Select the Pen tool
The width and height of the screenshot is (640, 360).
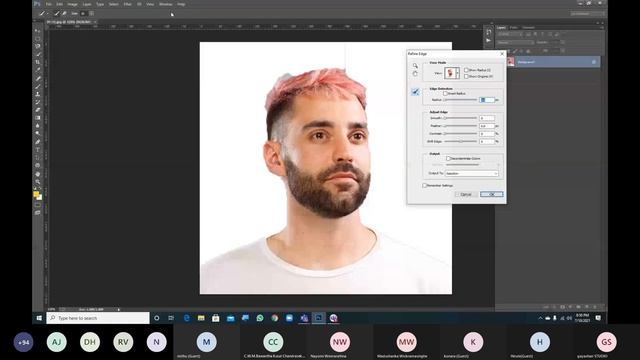[38, 142]
